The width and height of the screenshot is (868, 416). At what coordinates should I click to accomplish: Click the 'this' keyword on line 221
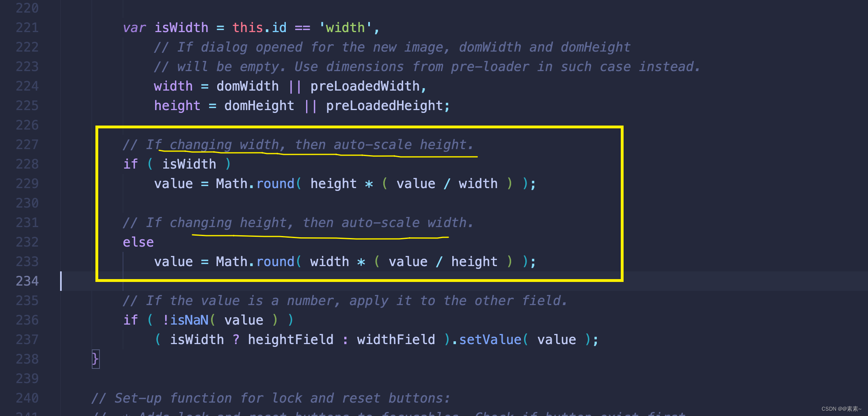(248, 28)
